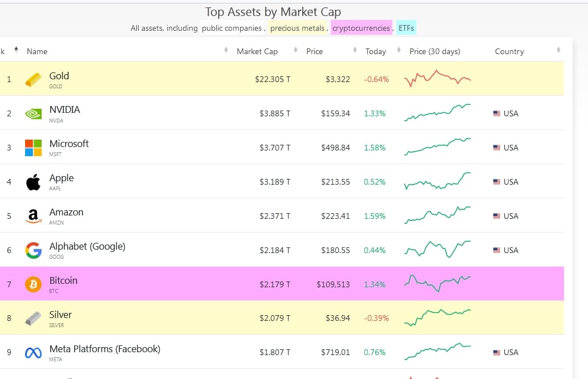
Task: Open the NVIDIA company link
Action: [64, 110]
